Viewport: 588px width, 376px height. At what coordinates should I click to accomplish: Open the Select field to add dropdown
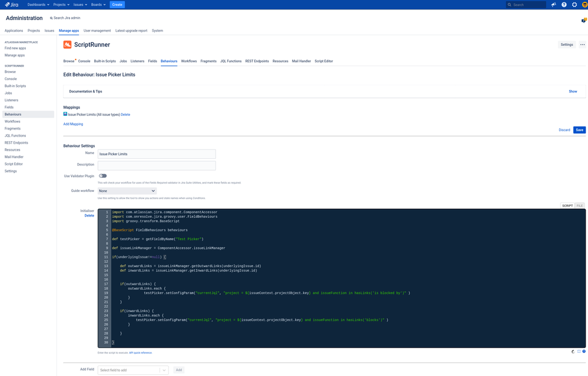133,370
